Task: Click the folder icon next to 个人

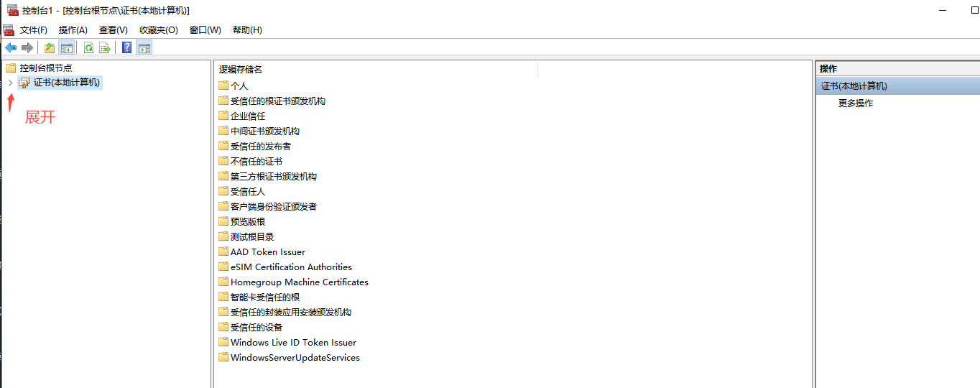Action: point(223,86)
